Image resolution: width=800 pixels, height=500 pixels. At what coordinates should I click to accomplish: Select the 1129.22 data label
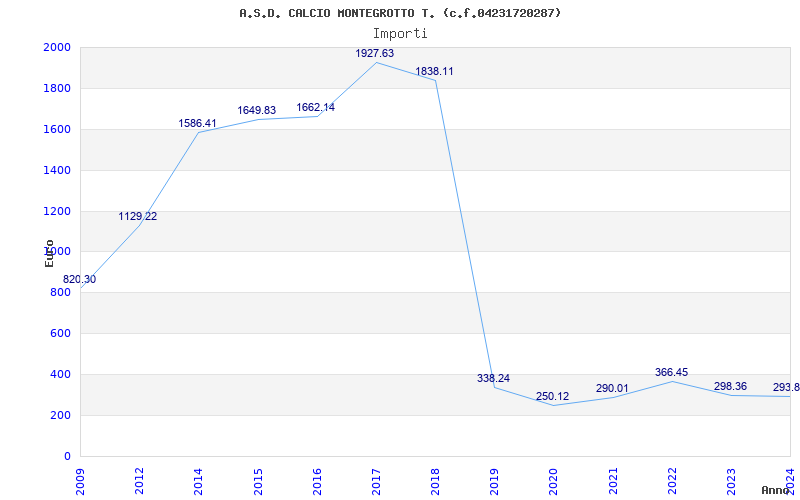(x=138, y=216)
